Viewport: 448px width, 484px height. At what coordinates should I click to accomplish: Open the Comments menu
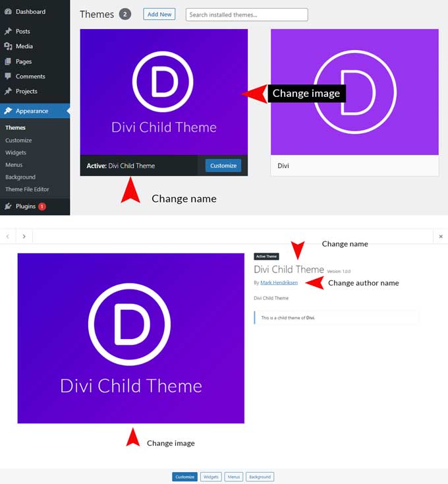pos(30,76)
